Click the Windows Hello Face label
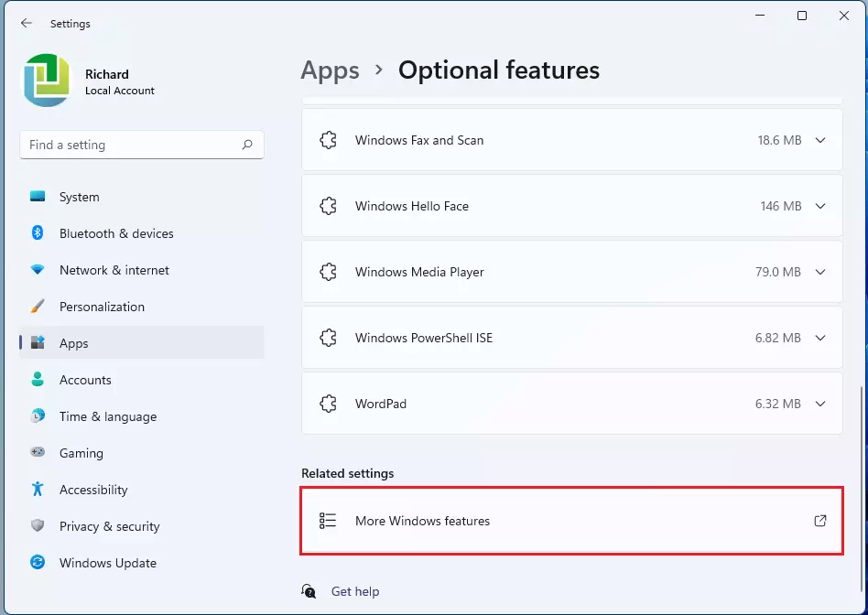868x615 pixels. point(412,206)
